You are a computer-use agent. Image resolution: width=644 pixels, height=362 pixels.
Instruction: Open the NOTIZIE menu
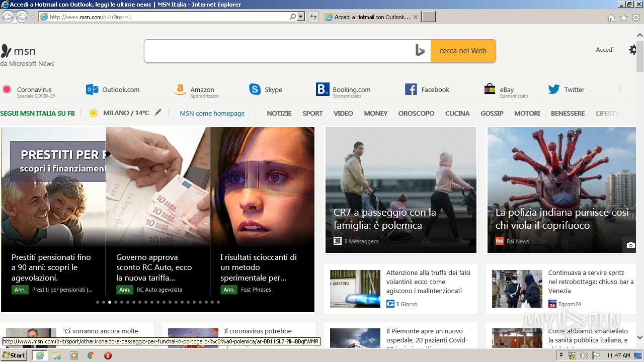click(x=279, y=114)
